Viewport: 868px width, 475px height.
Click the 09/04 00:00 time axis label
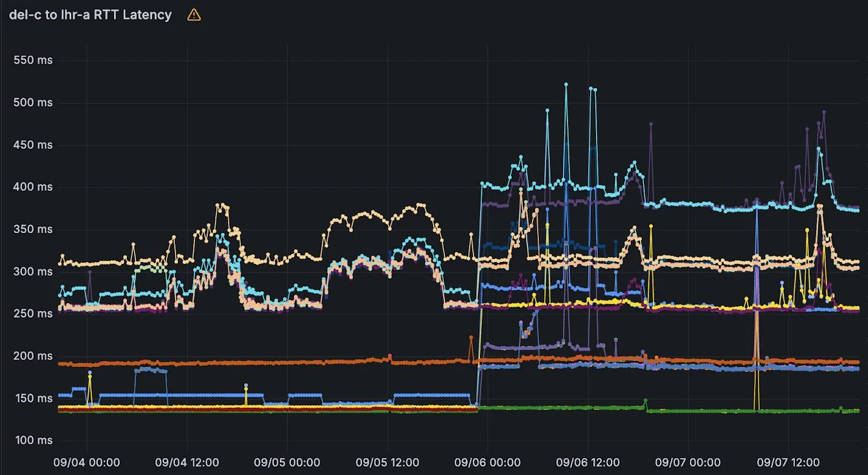click(x=87, y=462)
